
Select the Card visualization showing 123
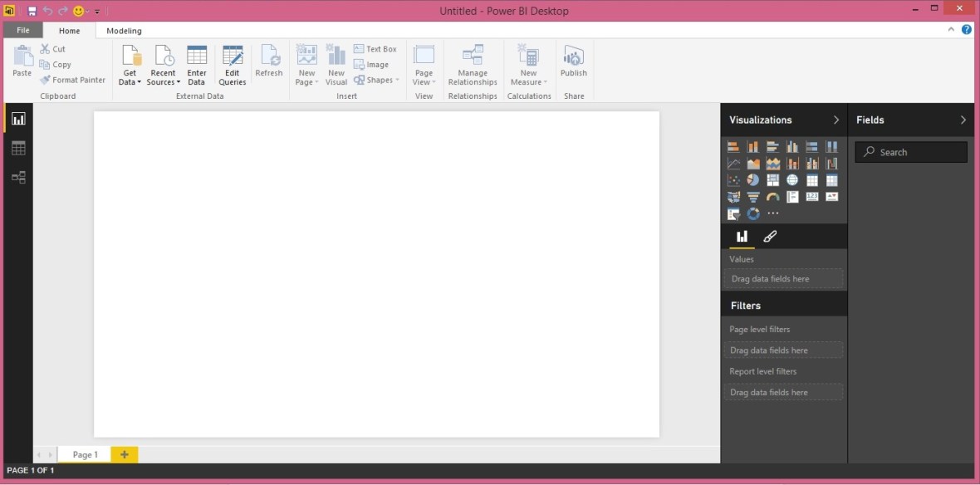812,196
